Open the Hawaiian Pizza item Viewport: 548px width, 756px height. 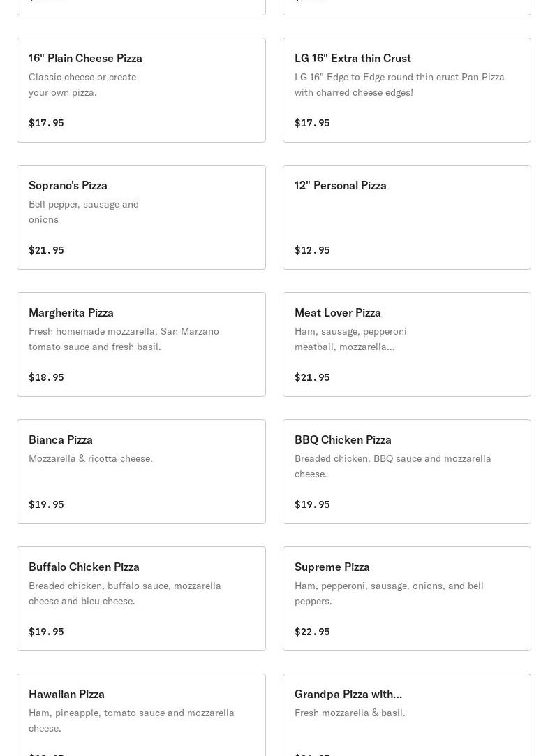pos(141,715)
